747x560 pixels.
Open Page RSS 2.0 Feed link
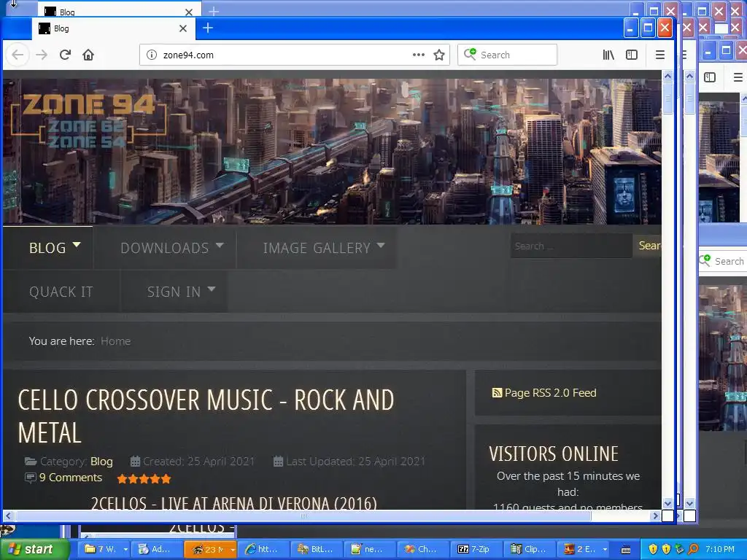pyautogui.click(x=550, y=393)
